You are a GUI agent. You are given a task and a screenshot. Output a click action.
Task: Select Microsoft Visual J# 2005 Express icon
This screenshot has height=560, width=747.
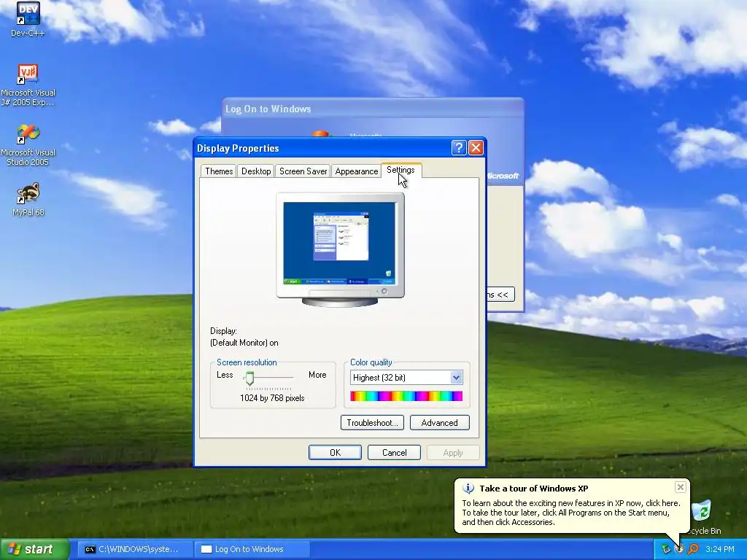point(28,85)
